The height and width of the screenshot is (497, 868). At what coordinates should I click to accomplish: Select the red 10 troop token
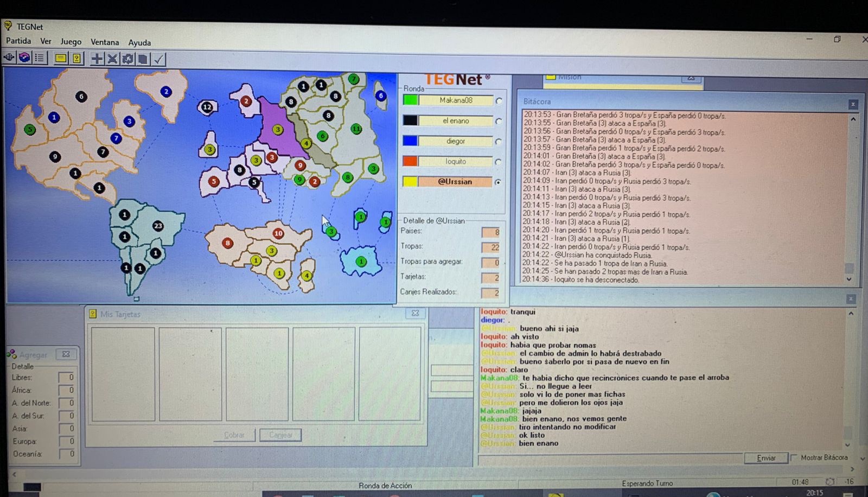(278, 233)
